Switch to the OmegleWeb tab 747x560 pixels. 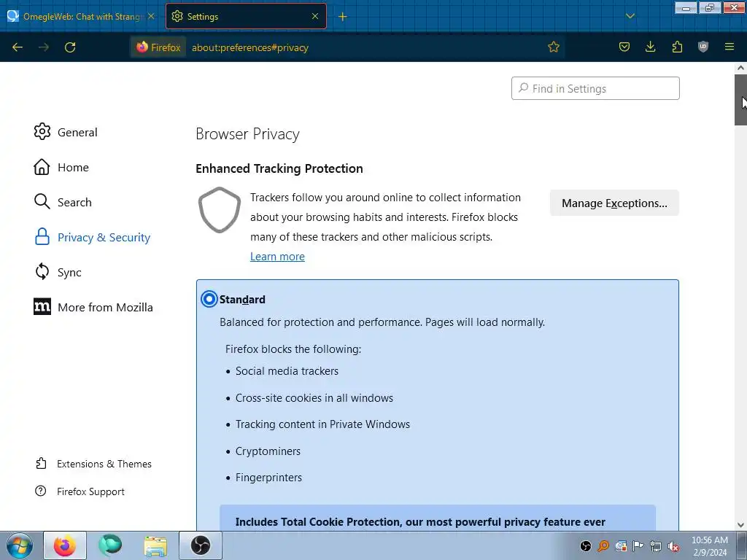80,16
